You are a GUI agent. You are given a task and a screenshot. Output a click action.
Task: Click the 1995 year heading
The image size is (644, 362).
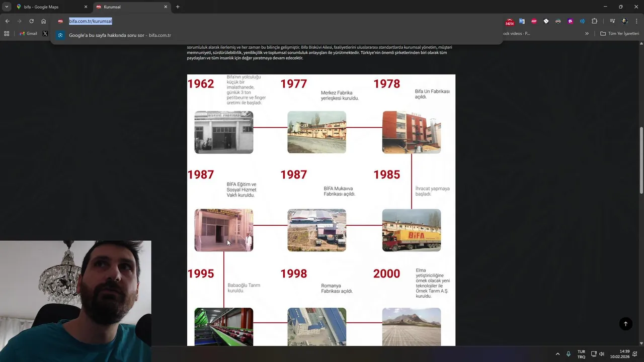[201, 274]
